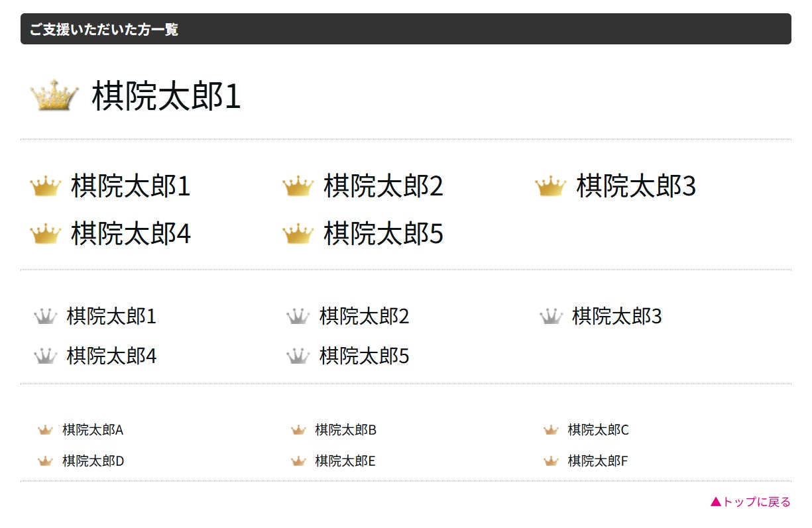Screen dimensions: 812x528
Task: Select the silver-tier name 棋院太郎2
Action: [364, 317]
